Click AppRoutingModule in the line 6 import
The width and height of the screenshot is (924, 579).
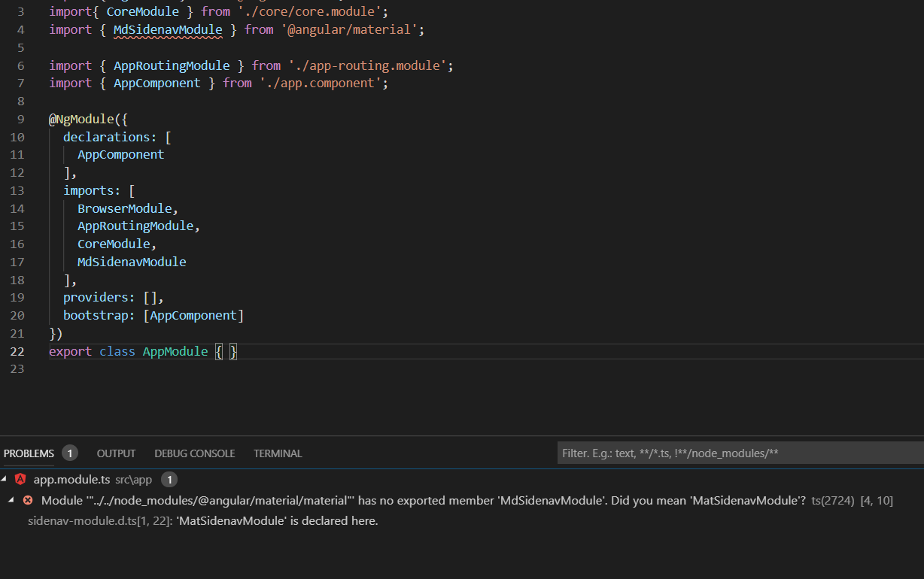click(x=172, y=65)
